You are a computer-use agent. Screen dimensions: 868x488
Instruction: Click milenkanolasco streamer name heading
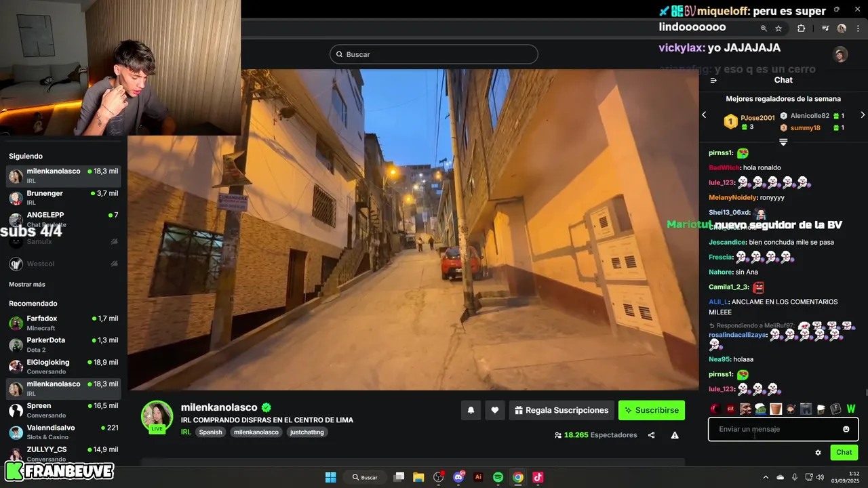(x=219, y=407)
